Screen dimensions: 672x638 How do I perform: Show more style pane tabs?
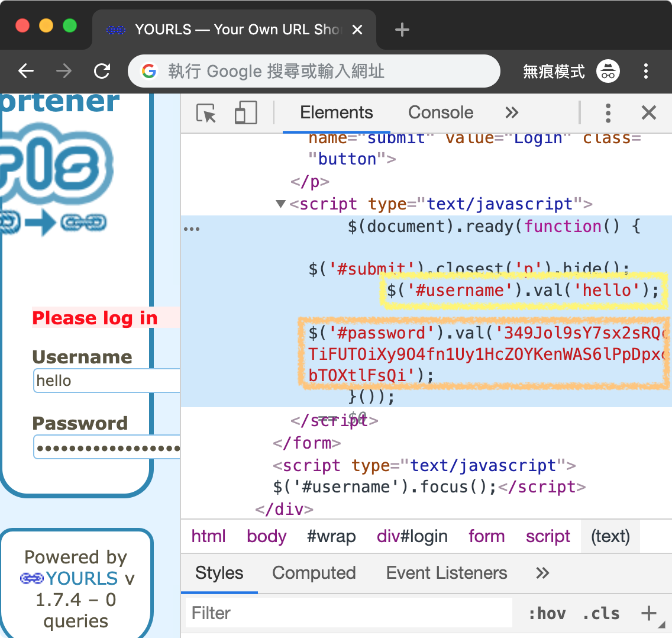tap(542, 573)
